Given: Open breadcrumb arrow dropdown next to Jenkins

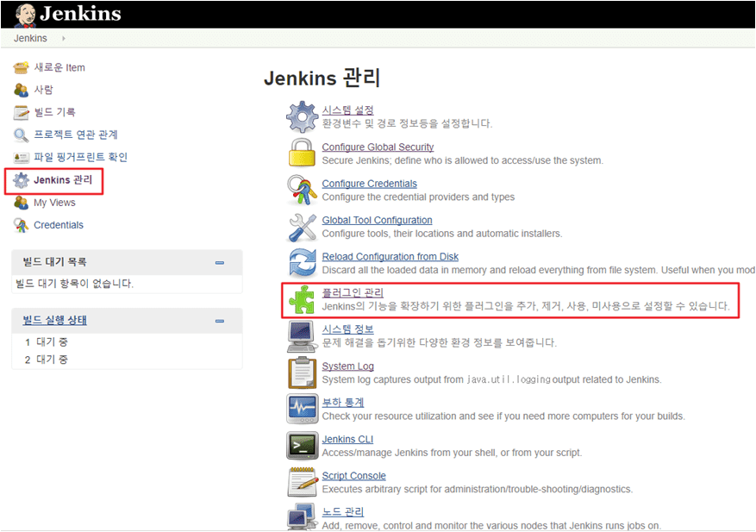Looking at the screenshot, I should click(x=64, y=38).
